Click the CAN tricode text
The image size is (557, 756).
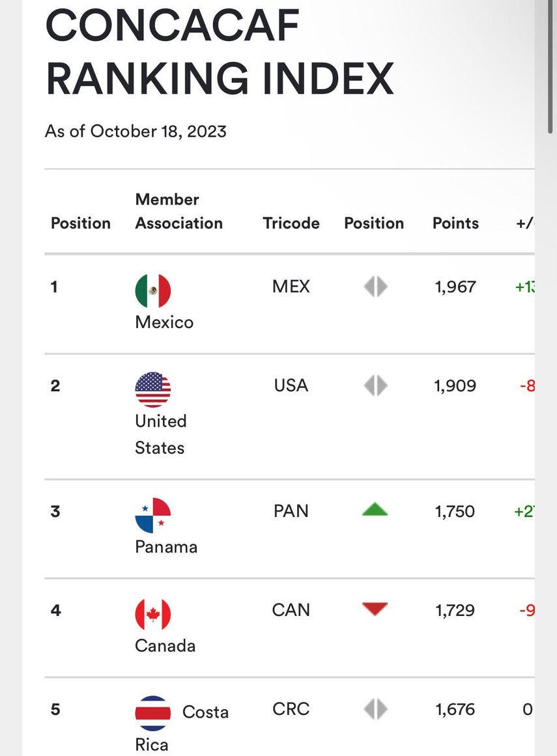tap(291, 610)
